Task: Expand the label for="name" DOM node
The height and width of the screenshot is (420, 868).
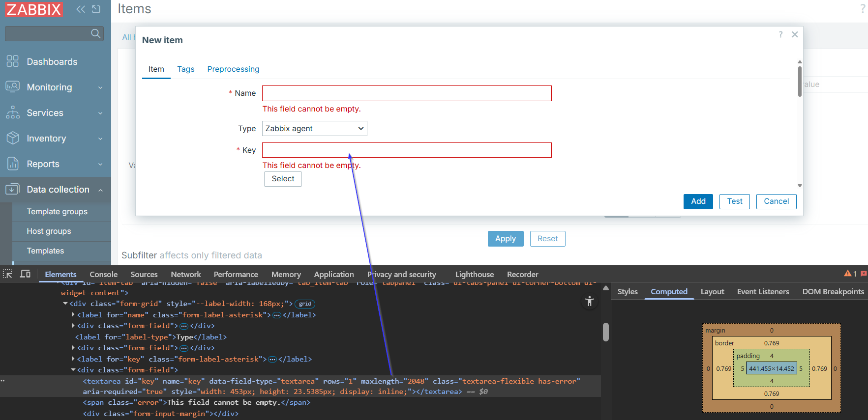Action: (x=73, y=315)
